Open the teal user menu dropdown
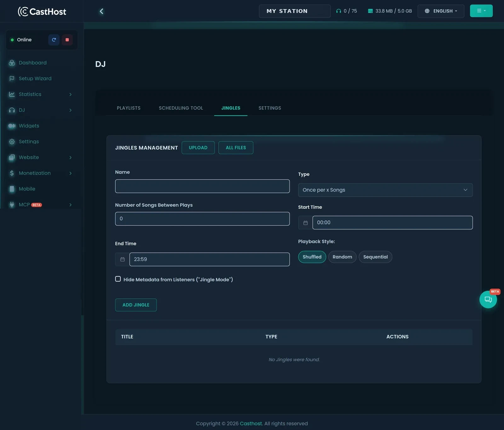Viewport: 504px width, 430px height. (x=481, y=11)
